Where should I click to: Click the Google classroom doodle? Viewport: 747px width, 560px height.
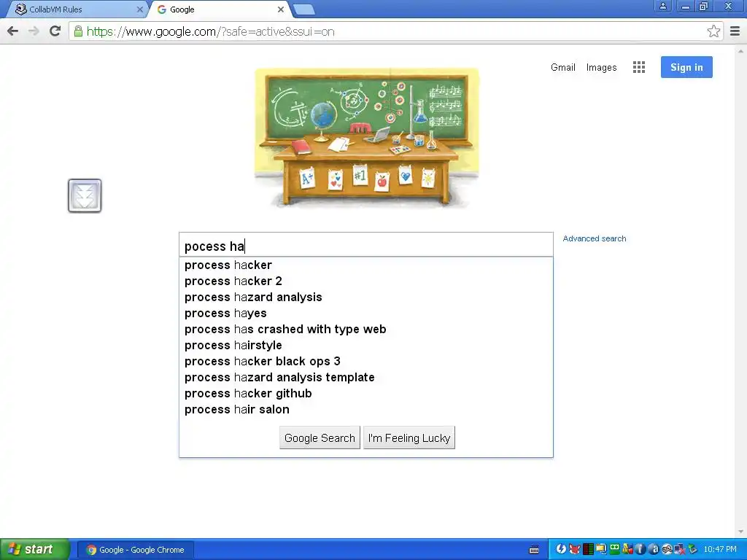point(366,138)
